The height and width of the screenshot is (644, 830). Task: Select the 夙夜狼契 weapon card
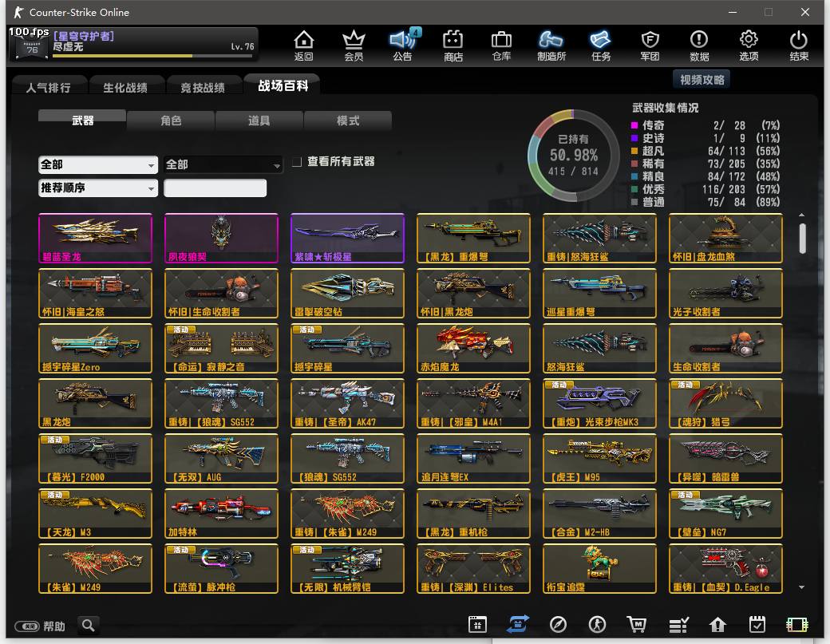point(221,238)
